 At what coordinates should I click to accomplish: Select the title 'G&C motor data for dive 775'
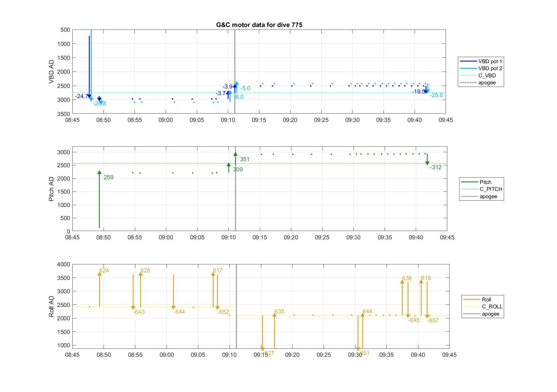pyautogui.click(x=259, y=25)
